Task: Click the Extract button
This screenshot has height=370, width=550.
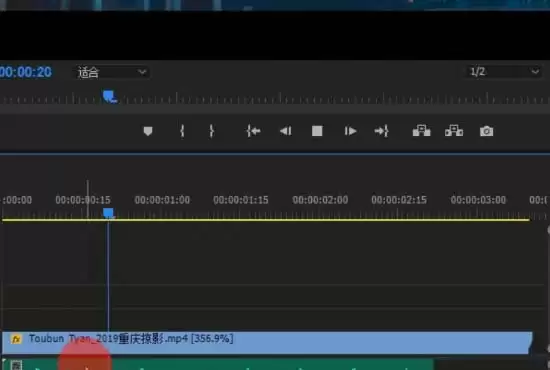Action: [x=454, y=131]
